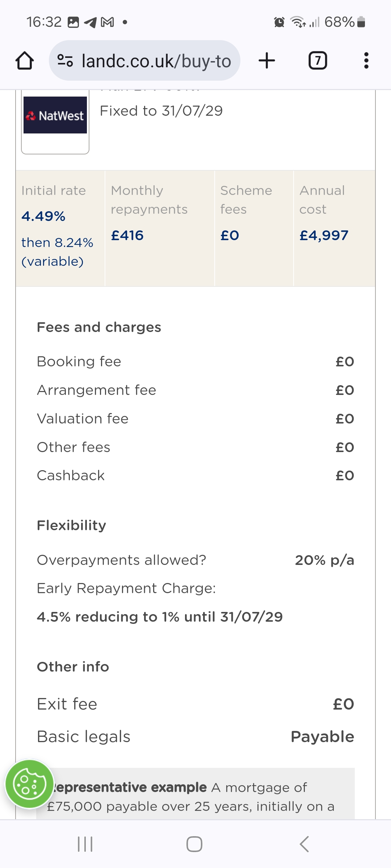Image resolution: width=391 pixels, height=868 pixels.
Task: Tap the Android recent apps button
Action: [x=85, y=844]
